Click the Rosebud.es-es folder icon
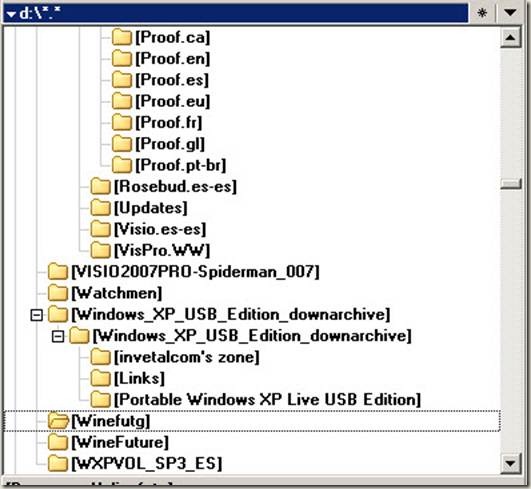The image size is (531, 489). [101, 187]
